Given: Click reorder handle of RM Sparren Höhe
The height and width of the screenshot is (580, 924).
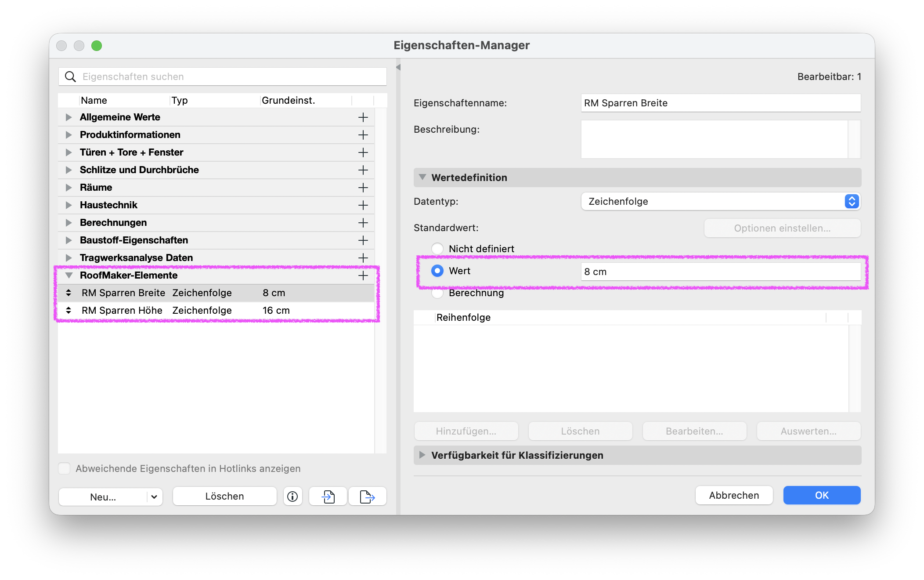Looking at the screenshot, I should click(x=69, y=310).
